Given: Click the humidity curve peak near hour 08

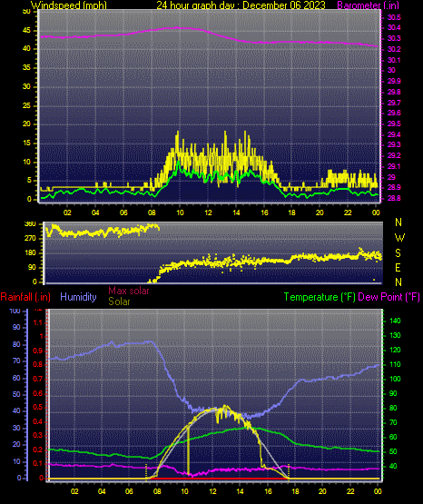Looking at the screenshot, I should tap(151, 342).
